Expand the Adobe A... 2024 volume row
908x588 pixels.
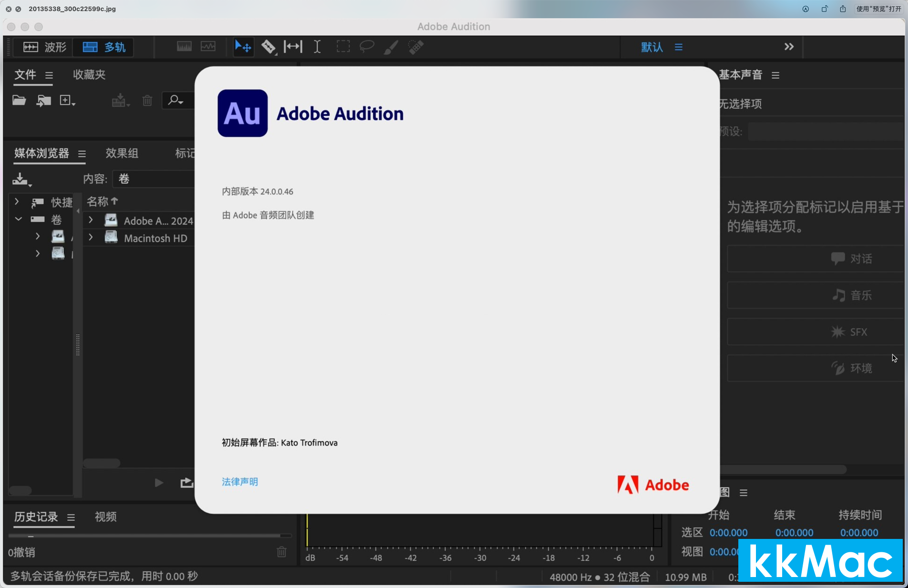pyautogui.click(x=91, y=220)
